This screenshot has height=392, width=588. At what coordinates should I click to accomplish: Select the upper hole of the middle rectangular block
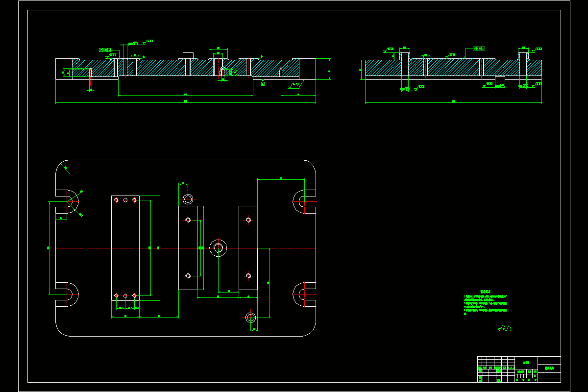188,220
